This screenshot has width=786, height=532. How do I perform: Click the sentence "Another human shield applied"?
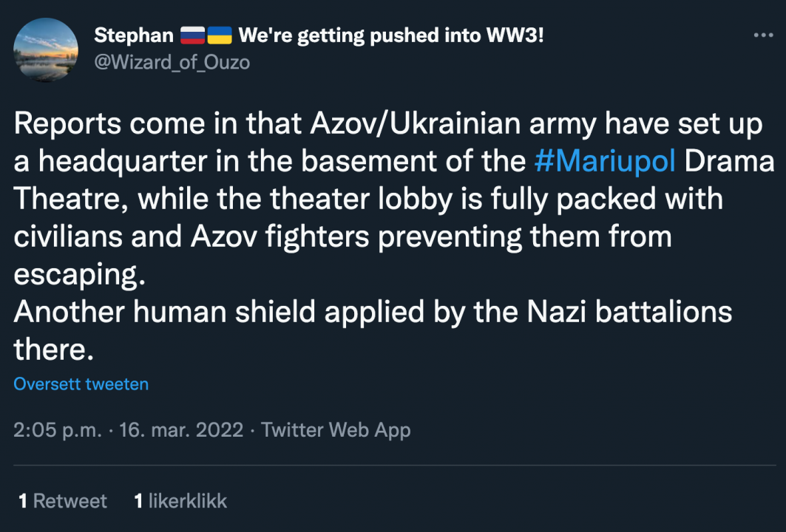tap(222, 312)
